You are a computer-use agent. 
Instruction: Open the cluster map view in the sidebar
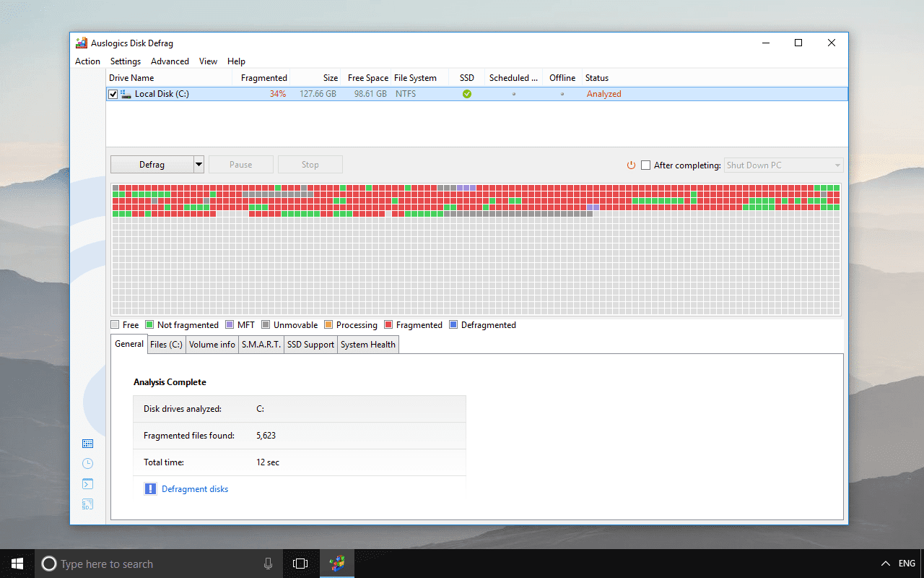click(x=87, y=444)
